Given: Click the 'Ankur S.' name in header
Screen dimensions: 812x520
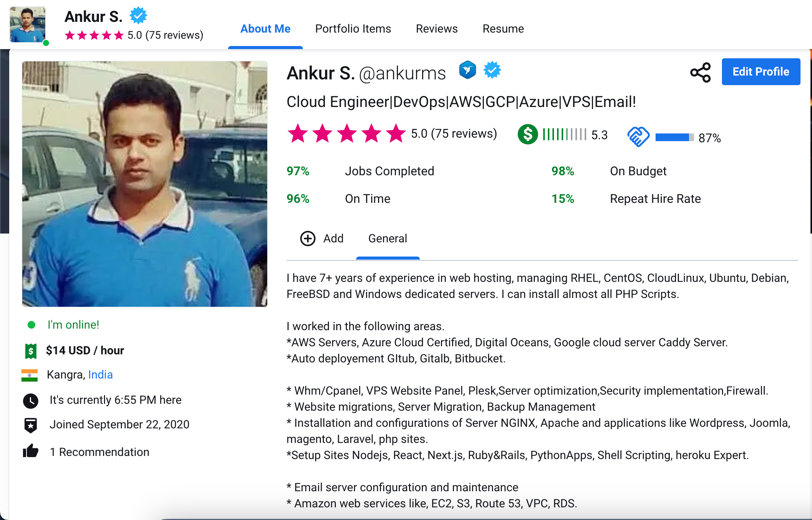Looking at the screenshot, I should (94, 16).
